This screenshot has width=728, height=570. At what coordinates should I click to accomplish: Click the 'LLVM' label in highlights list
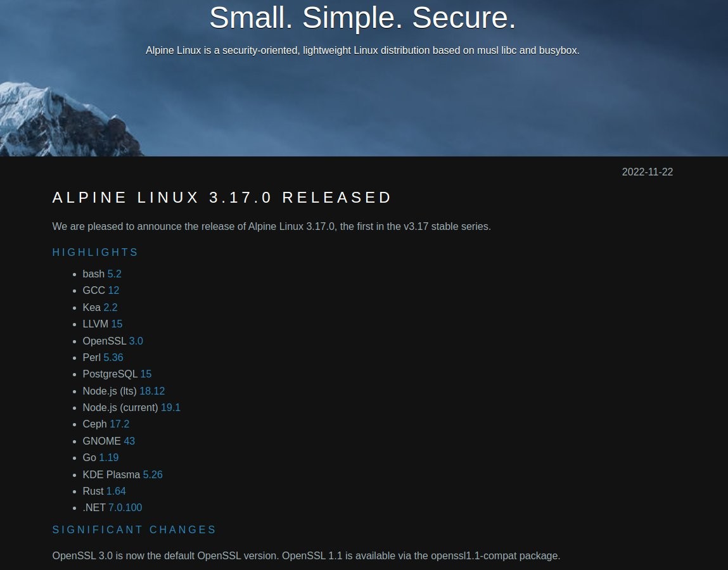click(x=95, y=324)
